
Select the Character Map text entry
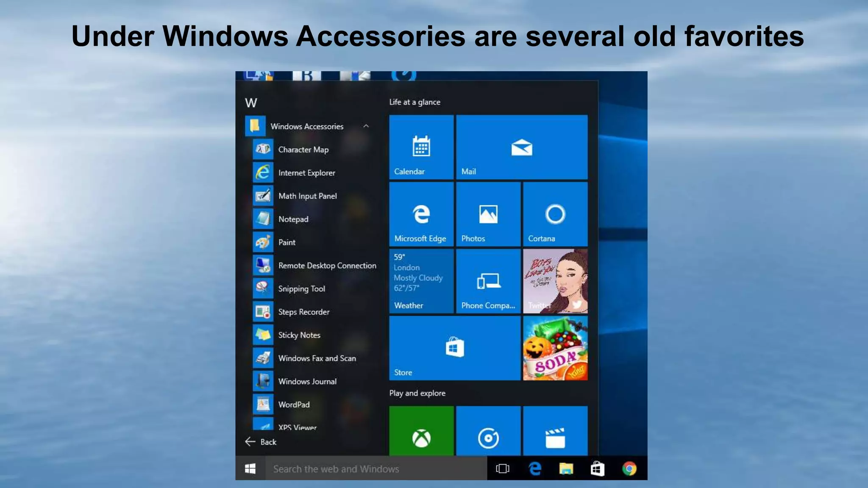tap(303, 150)
